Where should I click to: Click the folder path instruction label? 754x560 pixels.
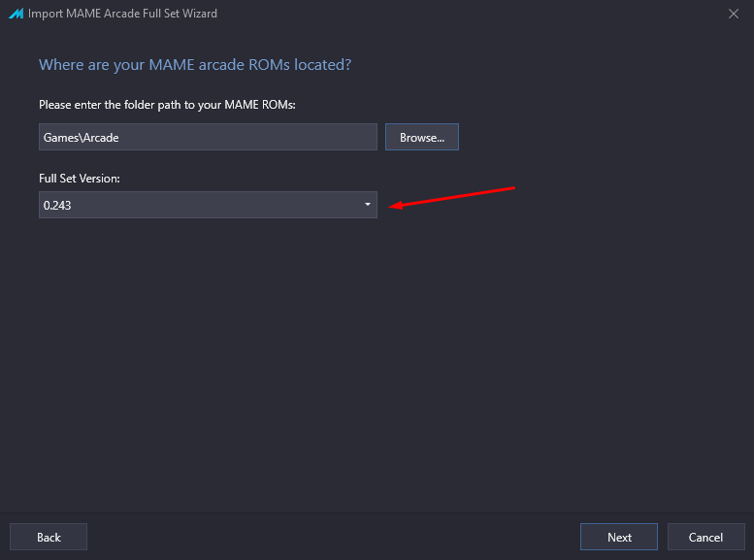(x=167, y=105)
